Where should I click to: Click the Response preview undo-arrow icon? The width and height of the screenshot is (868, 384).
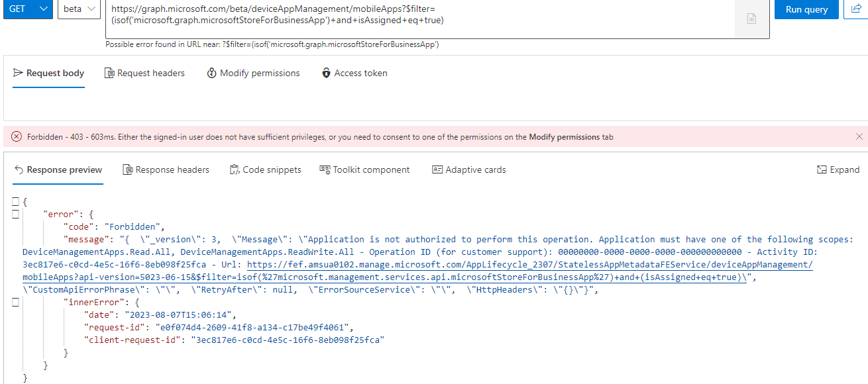[19, 170]
